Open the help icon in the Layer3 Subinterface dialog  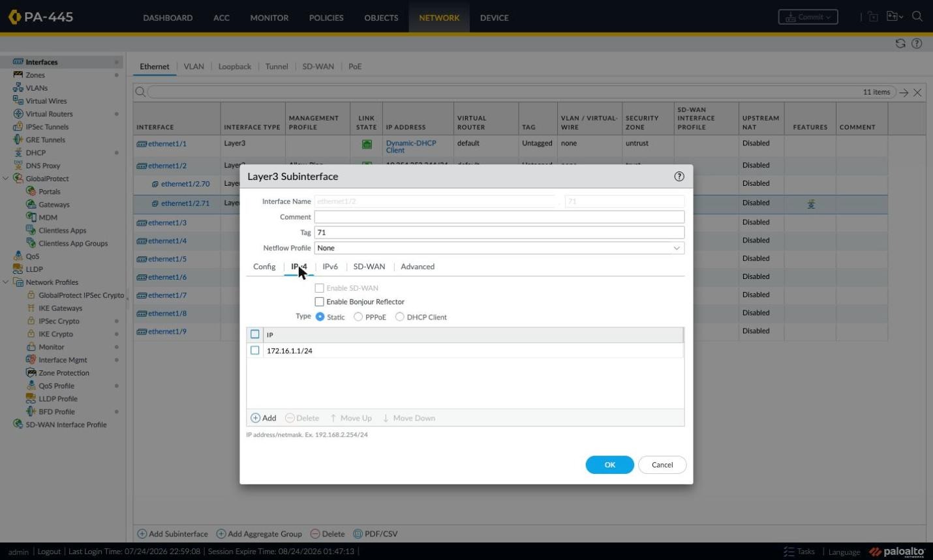point(679,176)
